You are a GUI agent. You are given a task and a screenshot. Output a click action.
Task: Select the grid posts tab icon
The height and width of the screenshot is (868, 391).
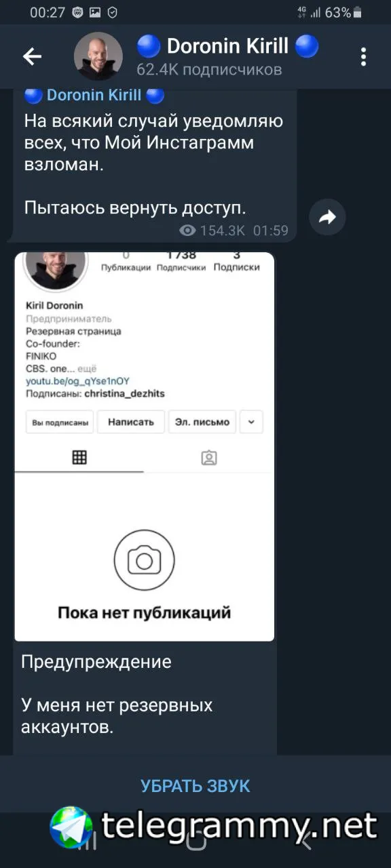[x=79, y=457]
